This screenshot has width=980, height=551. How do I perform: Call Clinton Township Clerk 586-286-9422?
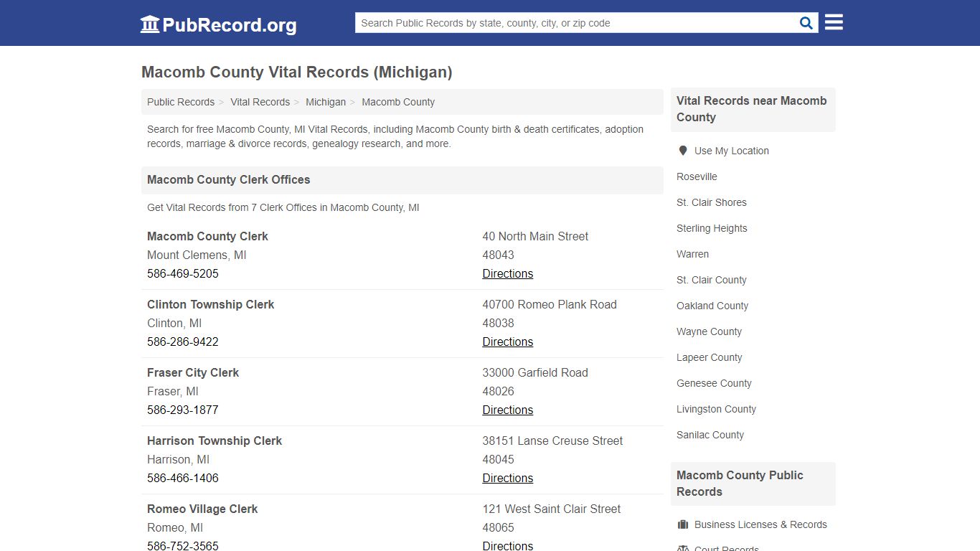(x=183, y=342)
